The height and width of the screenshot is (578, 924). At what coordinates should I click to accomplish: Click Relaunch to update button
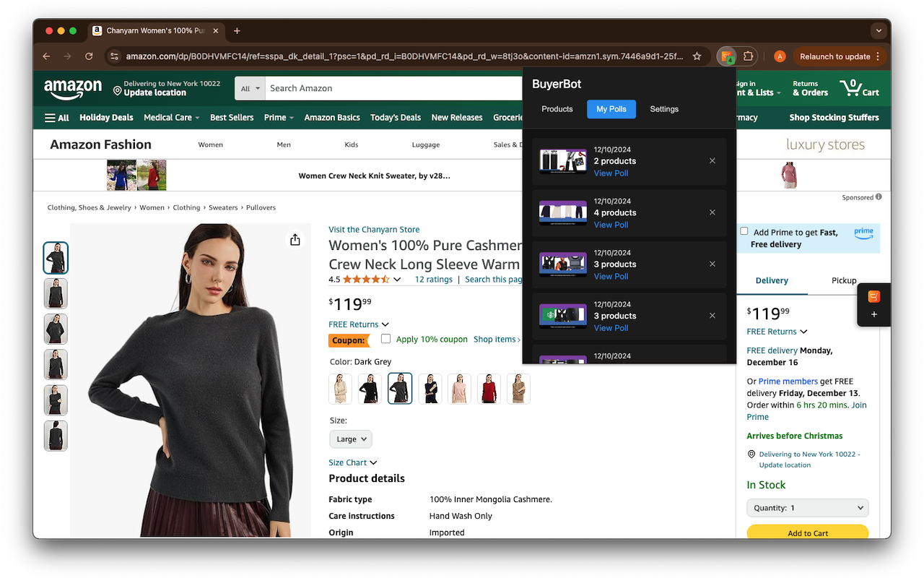pos(834,56)
